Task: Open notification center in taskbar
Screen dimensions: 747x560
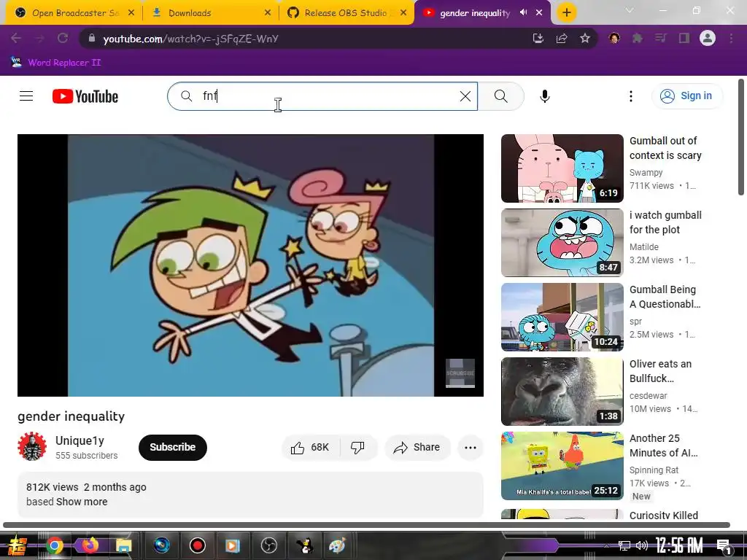Action: [x=724, y=546]
